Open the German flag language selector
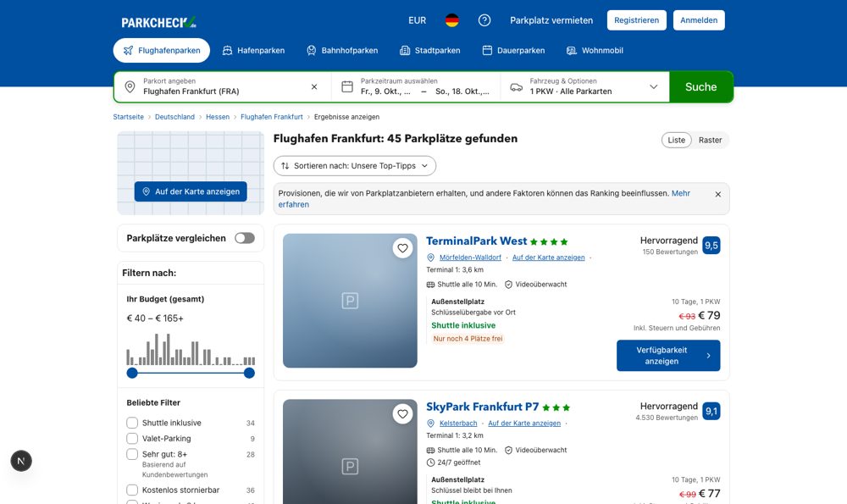Screen dimensions: 847x504 click(452, 20)
